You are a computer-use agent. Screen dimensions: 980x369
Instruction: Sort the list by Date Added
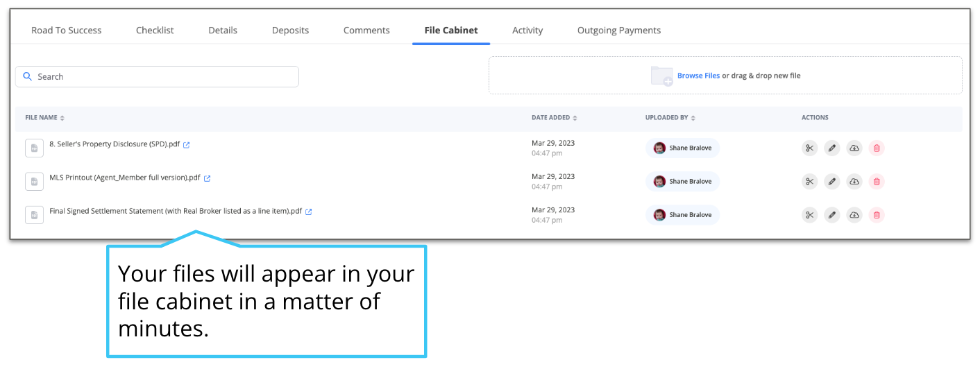pyautogui.click(x=554, y=118)
